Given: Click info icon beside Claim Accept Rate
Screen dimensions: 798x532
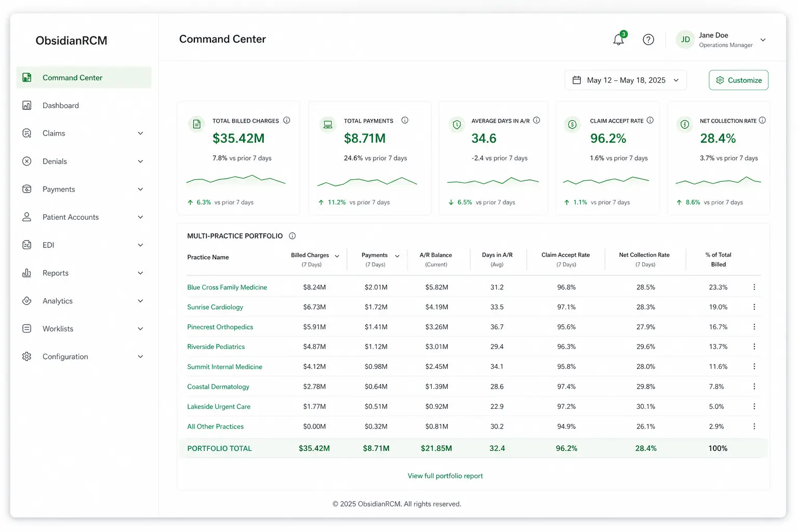Looking at the screenshot, I should pyautogui.click(x=650, y=121).
